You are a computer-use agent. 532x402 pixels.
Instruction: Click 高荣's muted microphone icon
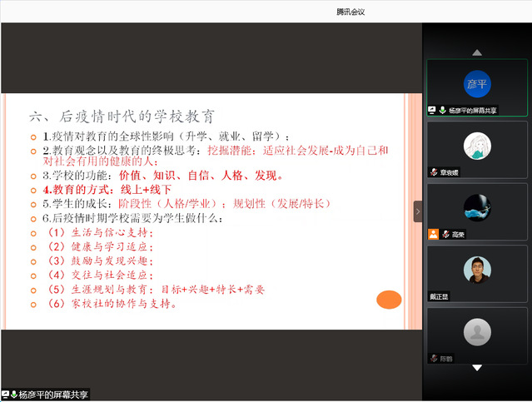click(x=445, y=235)
